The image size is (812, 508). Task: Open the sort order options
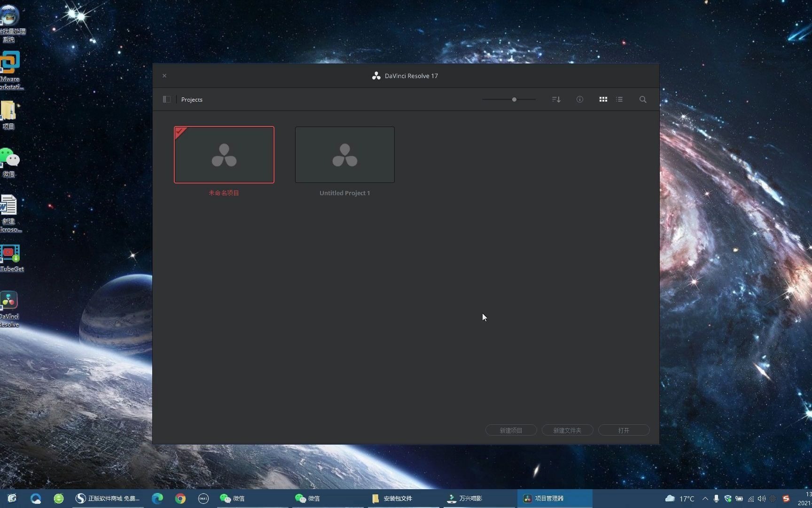pyautogui.click(x=556, y=99)
